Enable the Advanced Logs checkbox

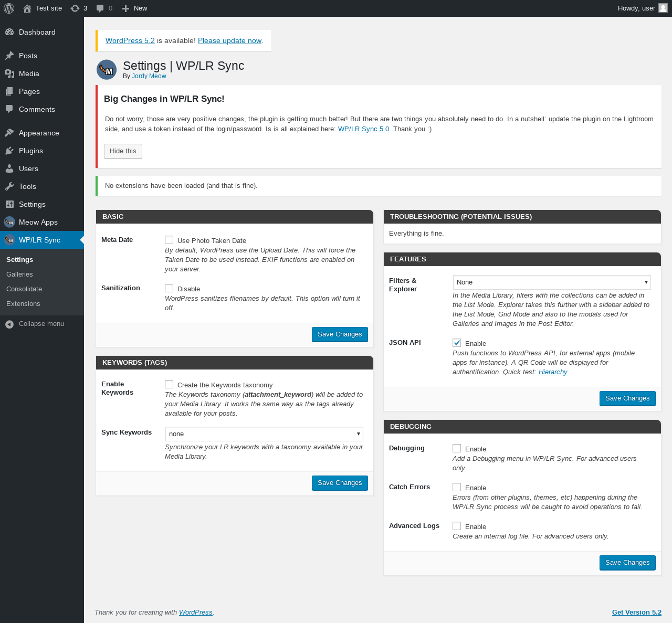click(x=457, y=526)
